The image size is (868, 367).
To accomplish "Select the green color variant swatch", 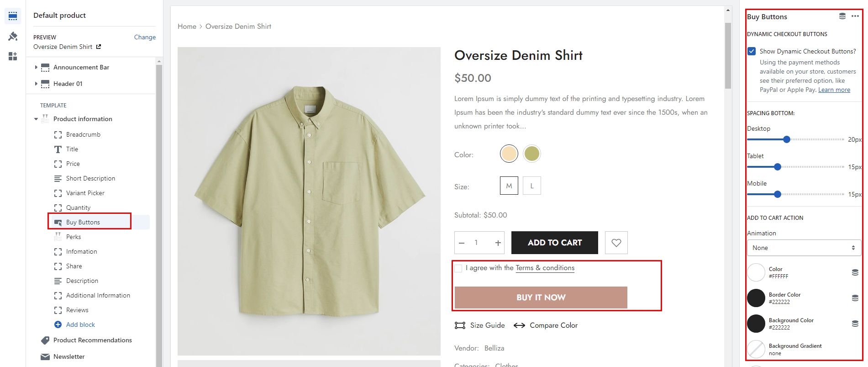I will (531, 154).
